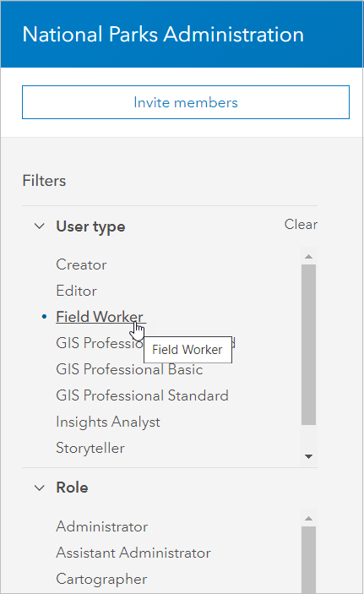The width and height of the screenshot is (364, 594).
Task: Collapse the Role filter chevron
Action: pyautogui.click(x=40, y=488)
